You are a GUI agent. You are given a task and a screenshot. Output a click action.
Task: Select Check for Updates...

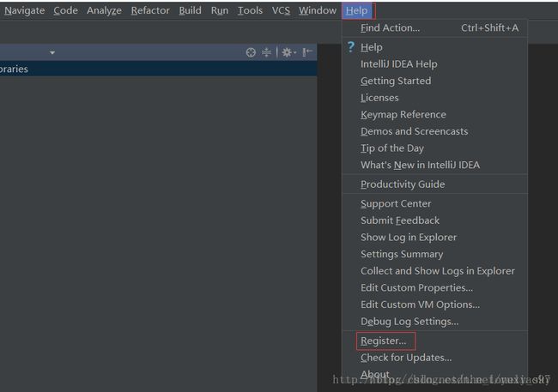pos(434,358)
